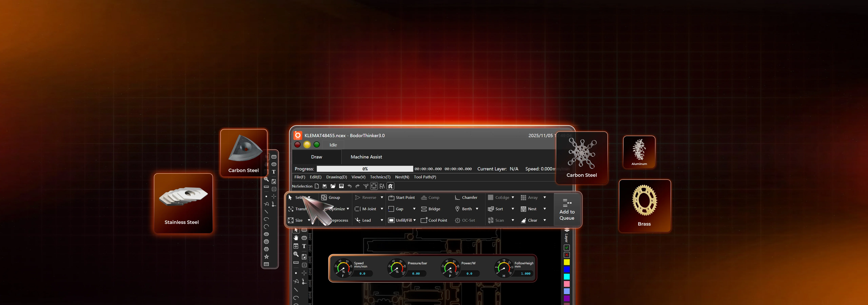
Task: Switch to the Machine Assist tab
Action: [x=366, y=157]
